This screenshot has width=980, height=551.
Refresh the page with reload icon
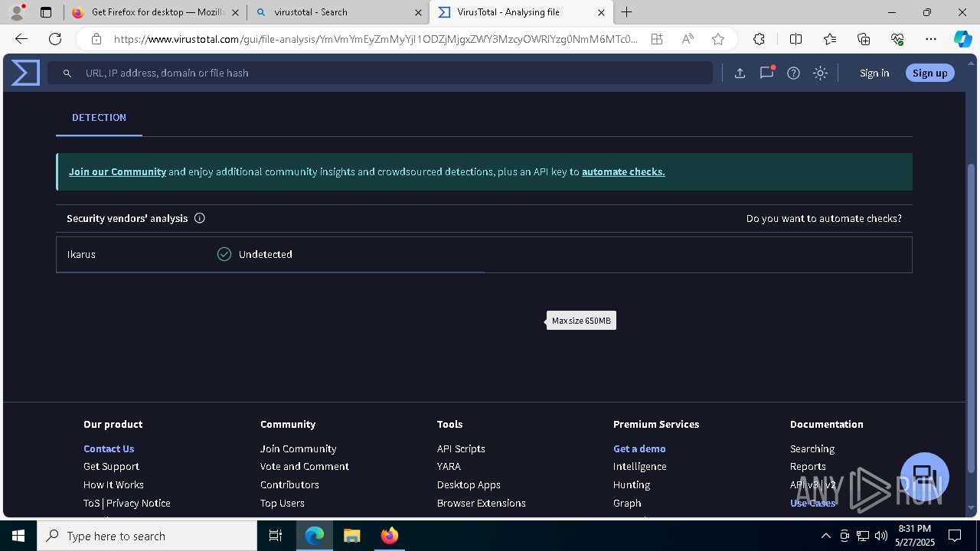tap(55, 39)
